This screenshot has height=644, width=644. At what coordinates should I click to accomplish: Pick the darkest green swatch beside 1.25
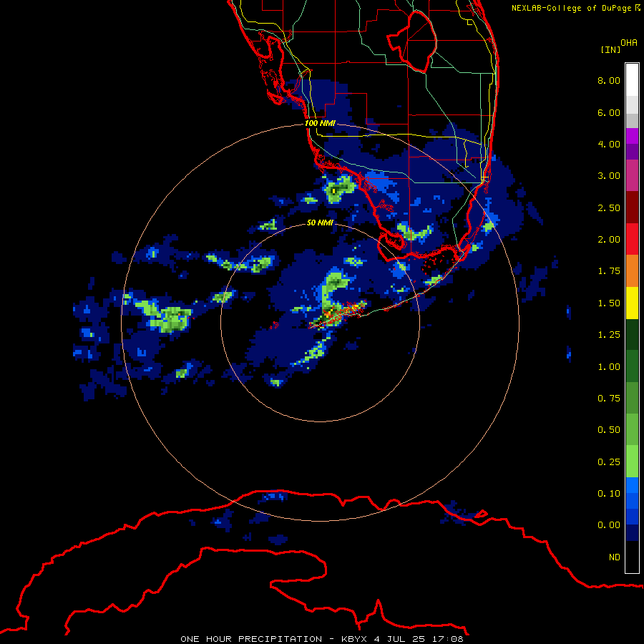click(x=632, y=334)
